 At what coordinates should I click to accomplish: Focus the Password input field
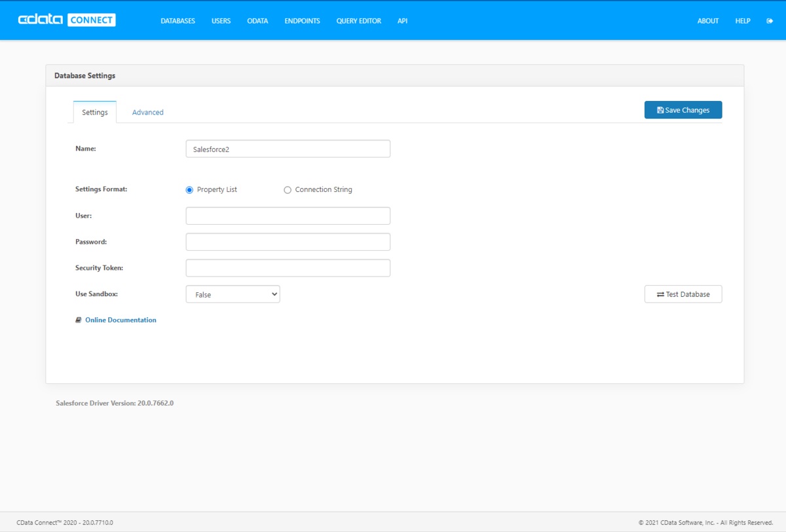(288, 242)
